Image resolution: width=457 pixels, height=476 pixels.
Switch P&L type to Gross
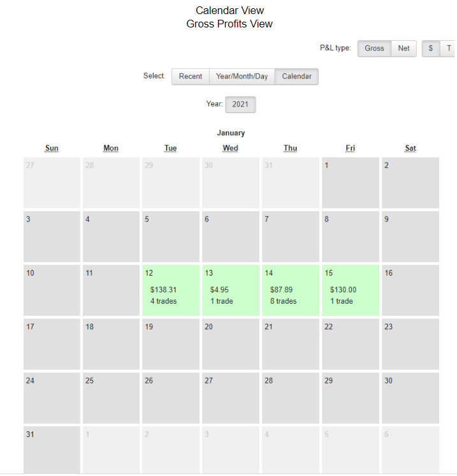[x=374, y=48]
